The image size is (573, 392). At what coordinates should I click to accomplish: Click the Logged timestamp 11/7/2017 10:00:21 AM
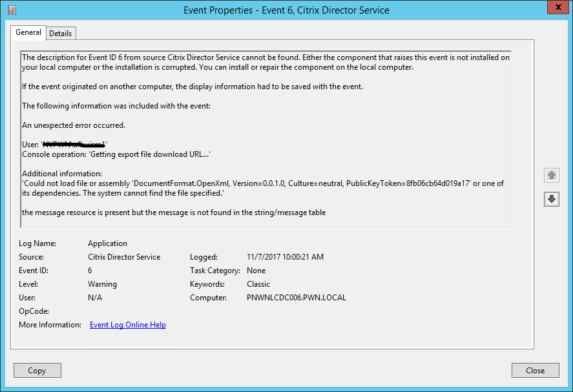coord(285,257)
